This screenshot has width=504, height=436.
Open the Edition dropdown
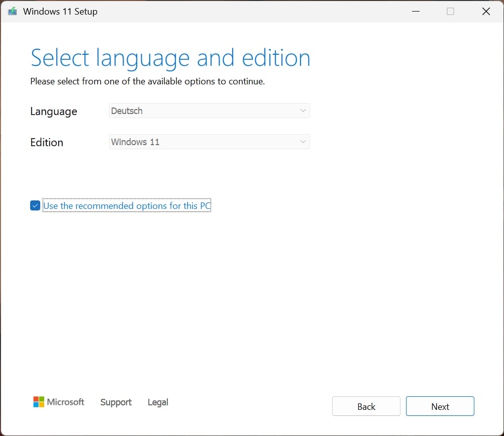tap(209, 142)
